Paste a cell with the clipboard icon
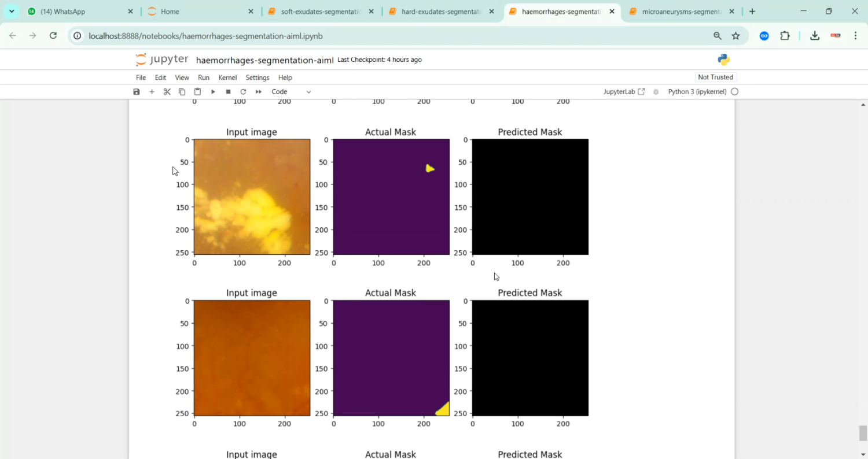The image size is (868, 459). (197, 91)
